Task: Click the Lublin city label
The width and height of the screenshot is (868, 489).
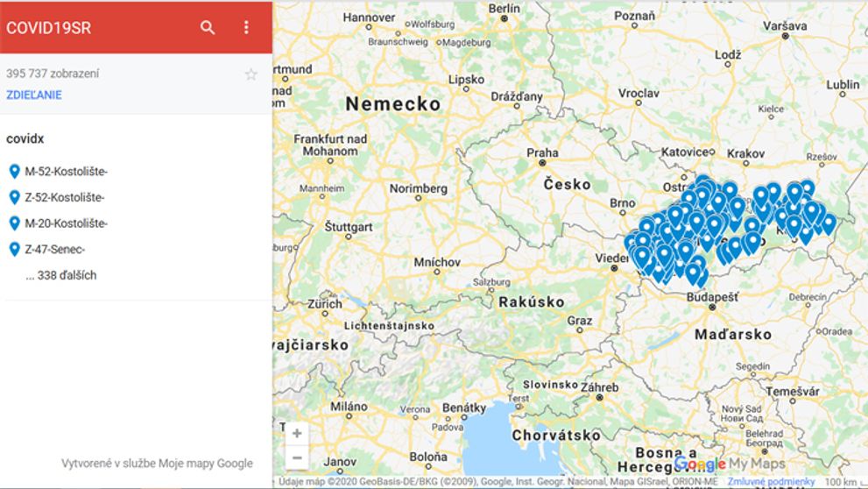Action: [843, 84]
